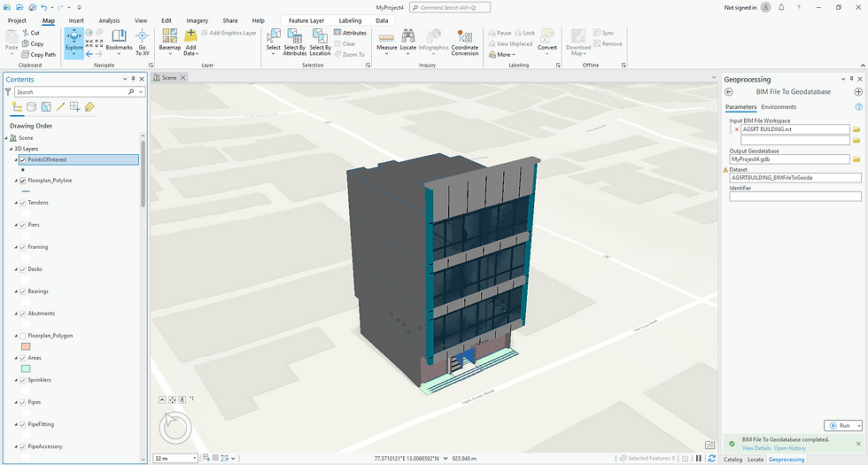
Task: Open the Analysis ribbon tab
Action: tap(109, 20)
